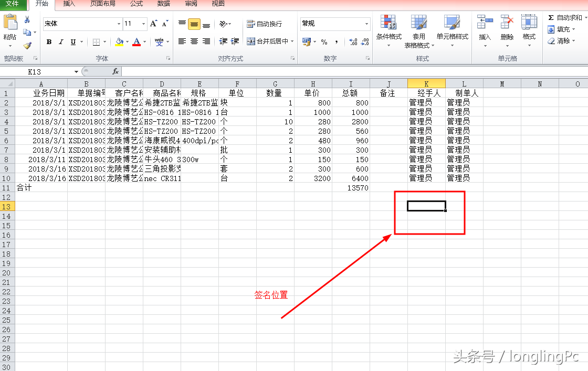Viewport: 588px width, 371px height.
Task: Click inside the formula bar input
Action: (x=354, y=71)
